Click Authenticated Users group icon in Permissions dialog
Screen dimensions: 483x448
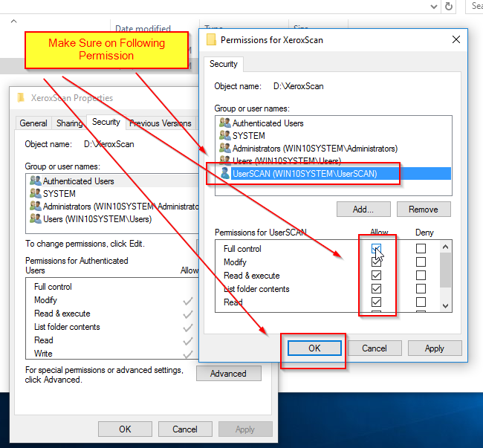tap(225, 123)
